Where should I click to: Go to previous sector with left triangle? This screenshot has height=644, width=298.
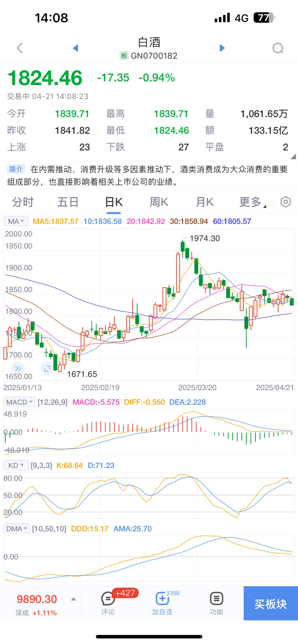coord(76,48)
